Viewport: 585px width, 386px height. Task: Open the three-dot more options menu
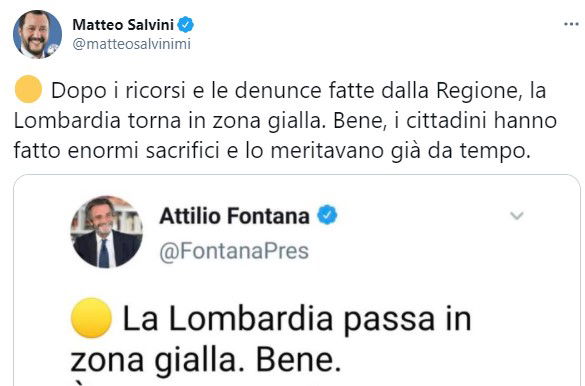tap(571, 25)
